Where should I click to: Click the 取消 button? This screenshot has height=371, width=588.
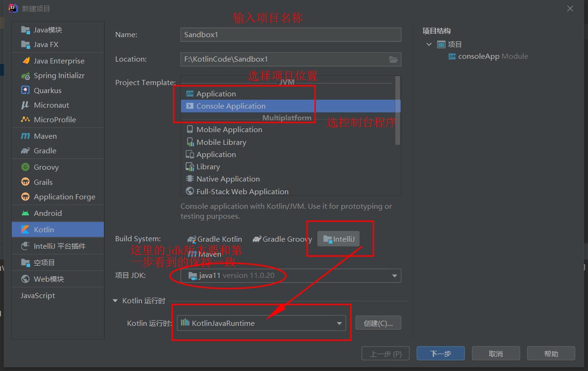[496, 354]
